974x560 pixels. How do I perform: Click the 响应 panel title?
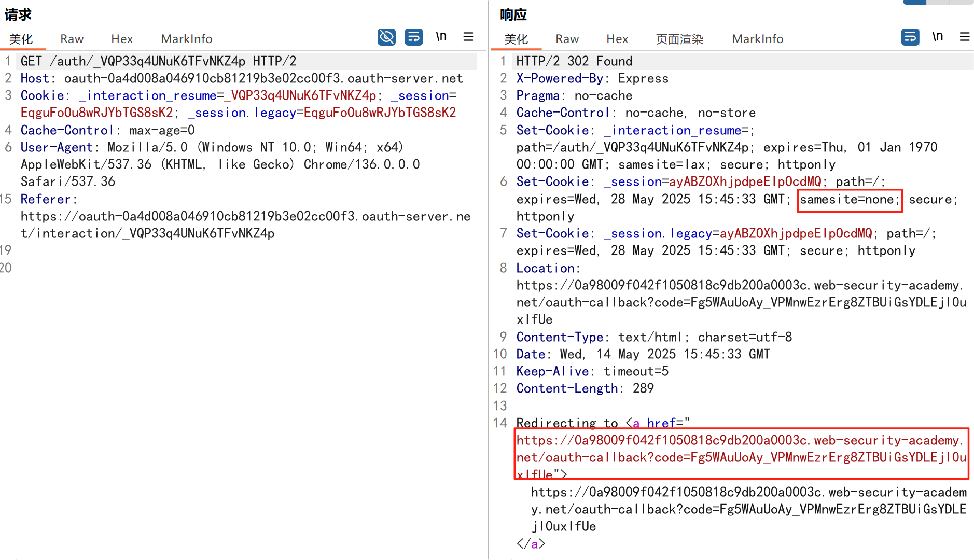513,15
